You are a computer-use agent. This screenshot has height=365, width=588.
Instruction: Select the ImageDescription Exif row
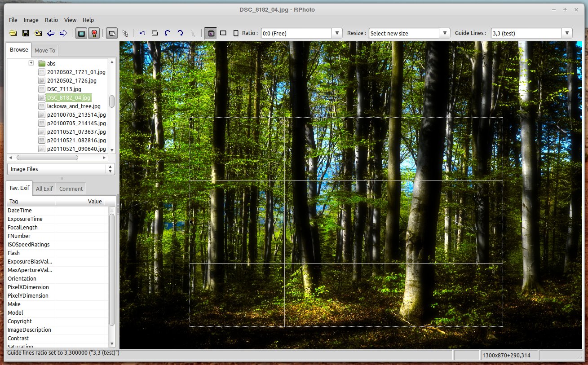pos(57,330)
